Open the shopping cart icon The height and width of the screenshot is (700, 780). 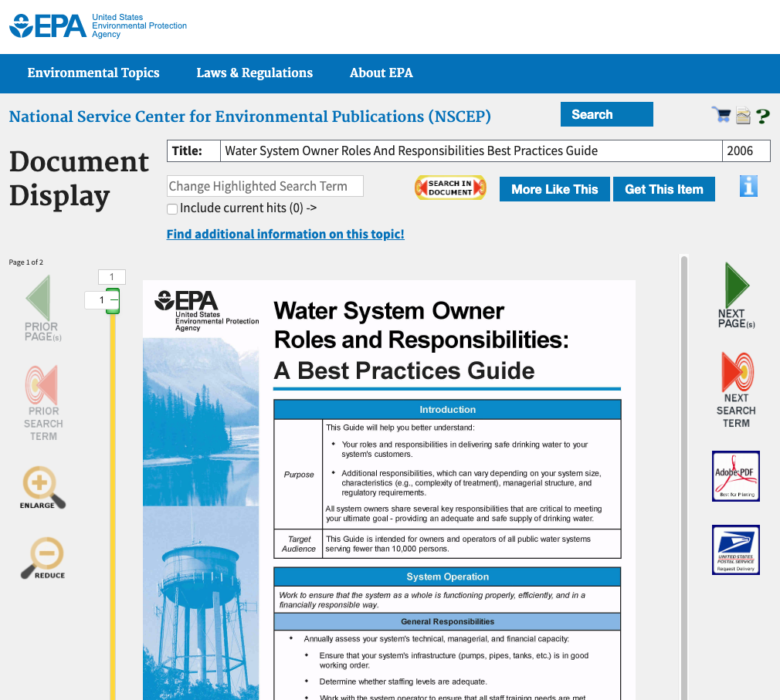(x=721, y=115)
